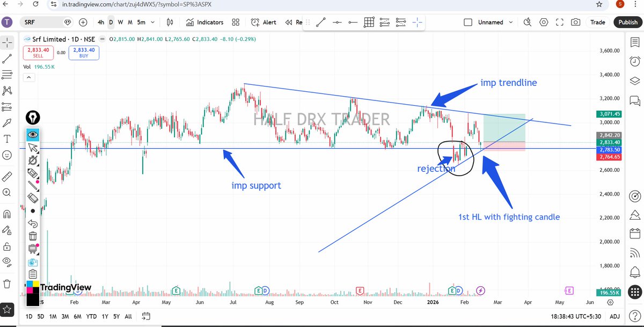Click the Trade button
The width and height of the screenshot is (644, 327).
pos(598,22)
